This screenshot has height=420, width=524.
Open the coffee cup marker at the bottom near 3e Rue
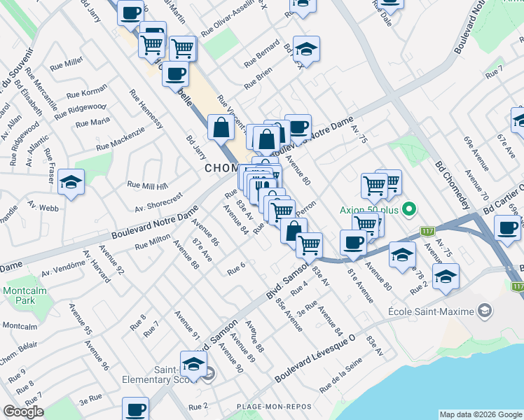(x=136, y=409)
